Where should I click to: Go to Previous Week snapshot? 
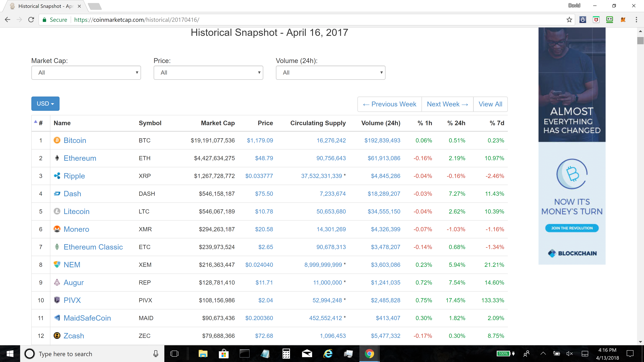(x=389, y=104)
